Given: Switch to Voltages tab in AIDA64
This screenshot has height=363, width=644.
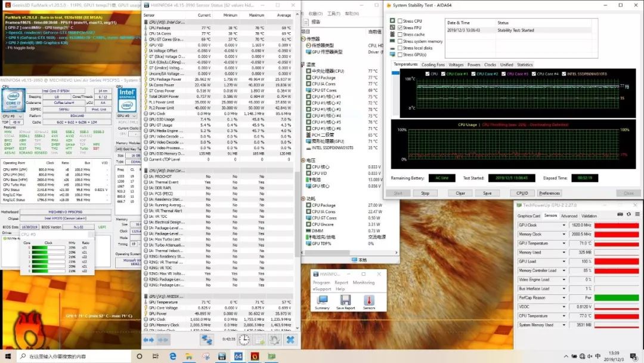Looking at the screenshot, I should coord(456,64).
